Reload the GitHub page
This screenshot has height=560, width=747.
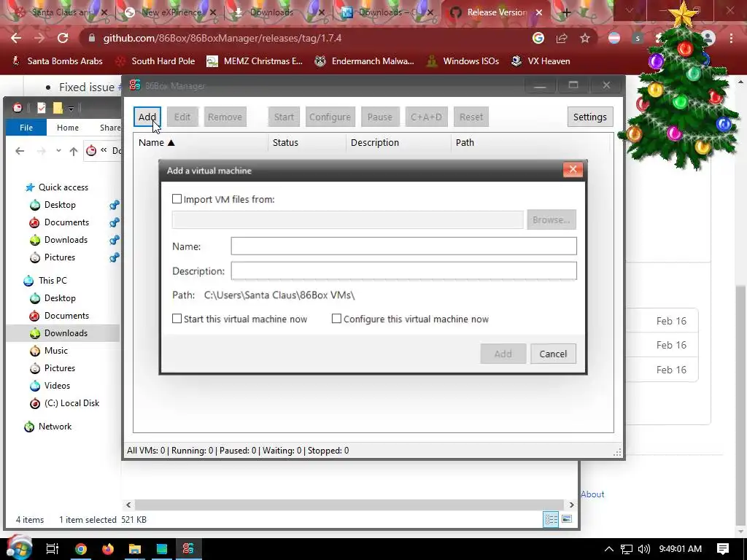63,38
